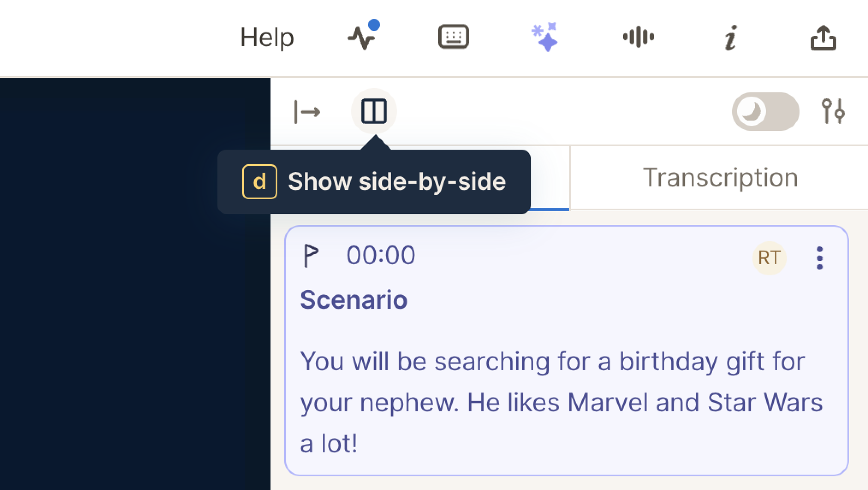Viewport: 868px width, 490px height.
Task: Open the Help menu
Action: point(267,38)
